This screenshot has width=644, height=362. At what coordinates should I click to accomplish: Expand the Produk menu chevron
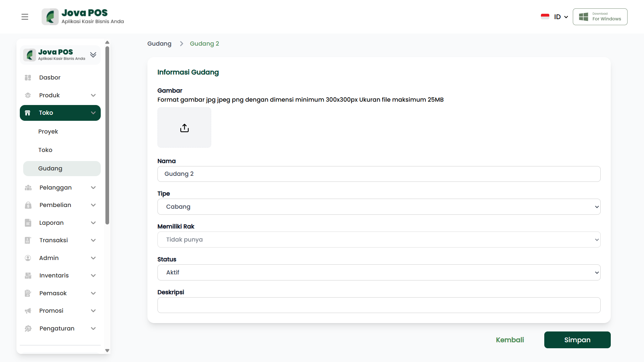point(93,95)
